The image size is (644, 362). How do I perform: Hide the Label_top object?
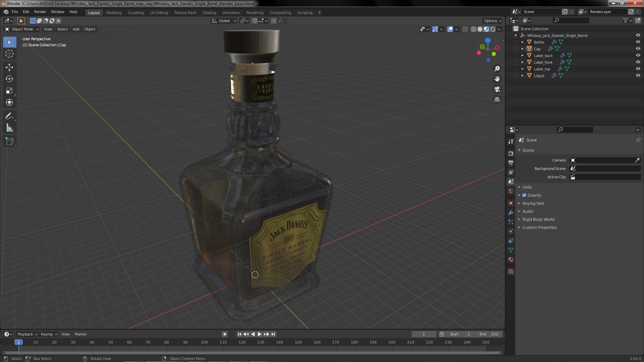(x=638, y=69)
